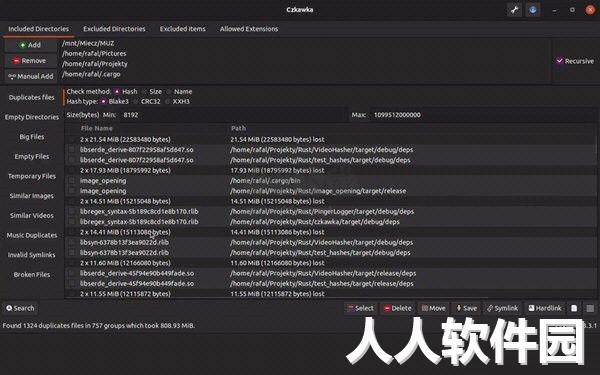The image size is (600, 375).
Task: Check the libserde_derive-807f file in test_hashes path
Action: pyautogui.click(x=72, y=160)
